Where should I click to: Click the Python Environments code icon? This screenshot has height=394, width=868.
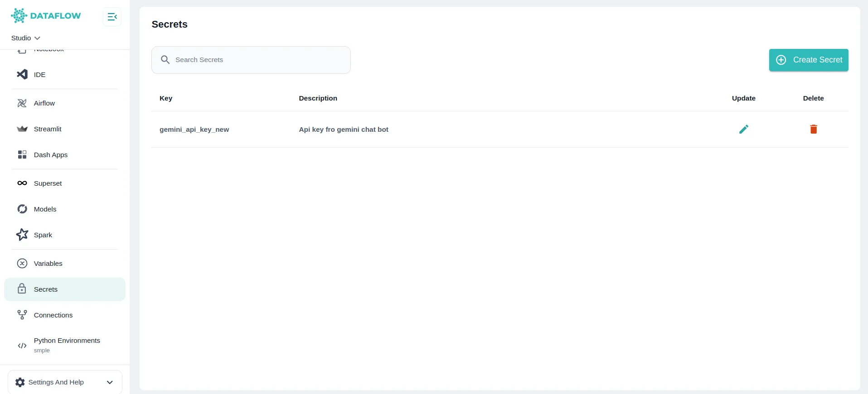(x=22, y=346)
